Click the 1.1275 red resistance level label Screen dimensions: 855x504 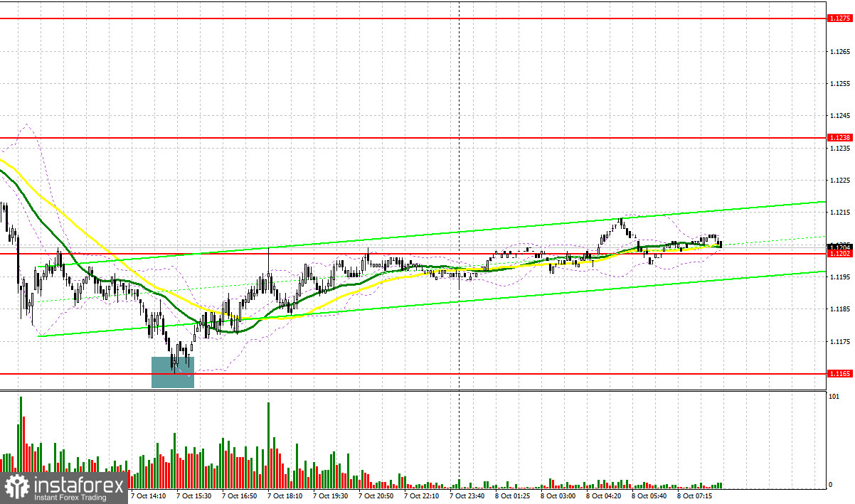[839, 19]
